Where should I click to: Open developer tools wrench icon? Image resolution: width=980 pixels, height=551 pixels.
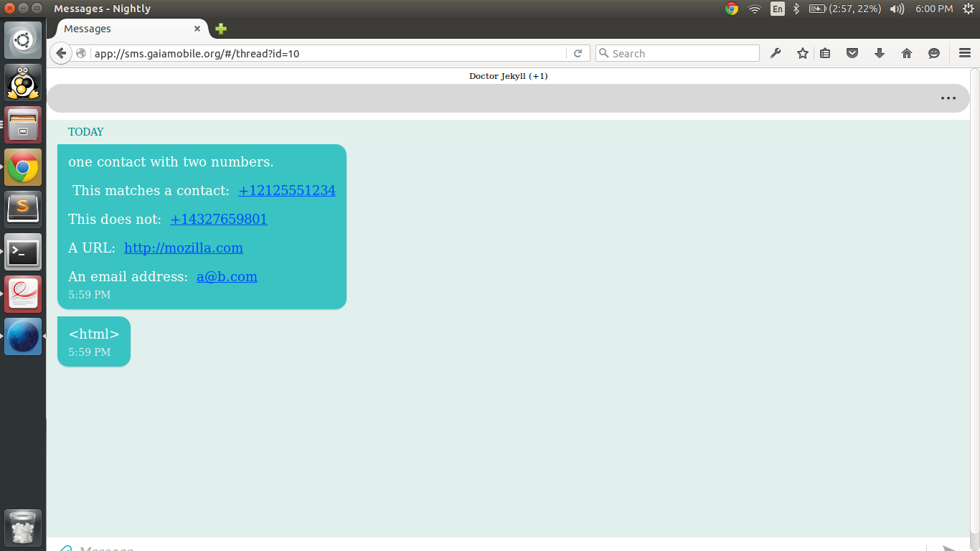(x=776, y=53)
